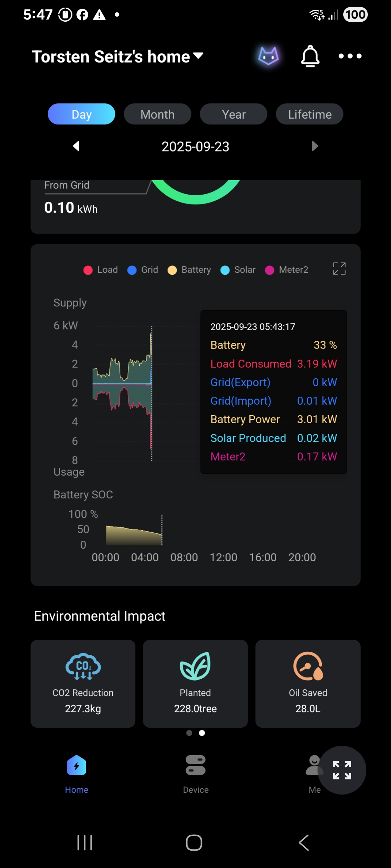This screenshot has height=868, width=391.
Task: Switch to the Month tab
Action: pyautogui.click(x=157, y=114)
